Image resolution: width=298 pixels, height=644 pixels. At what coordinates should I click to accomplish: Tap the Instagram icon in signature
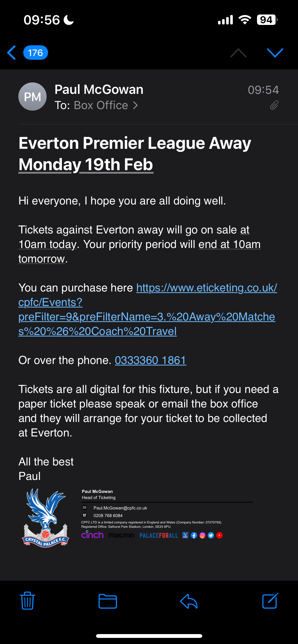tap(202, 535)
